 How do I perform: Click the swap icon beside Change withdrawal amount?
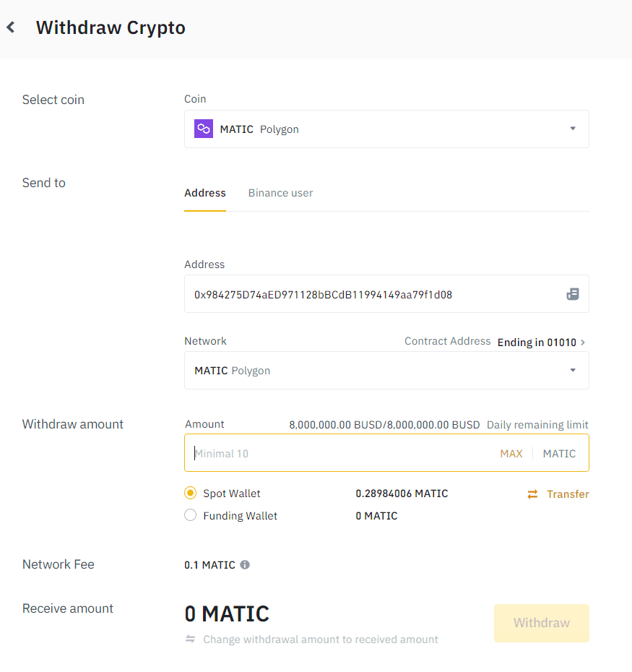click(x=191, y=639)
